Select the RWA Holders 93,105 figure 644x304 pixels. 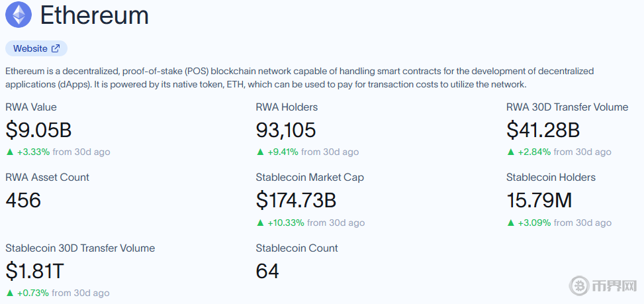(x=286, y=130)
